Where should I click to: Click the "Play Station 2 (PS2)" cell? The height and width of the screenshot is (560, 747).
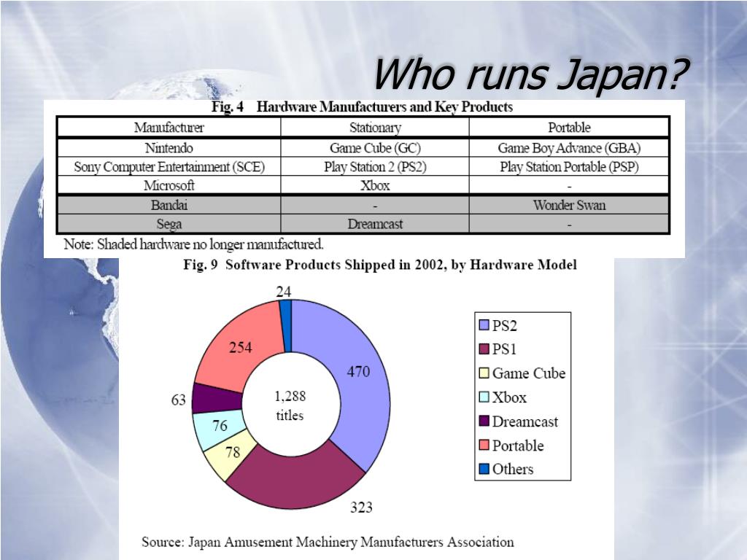point(375,167)
